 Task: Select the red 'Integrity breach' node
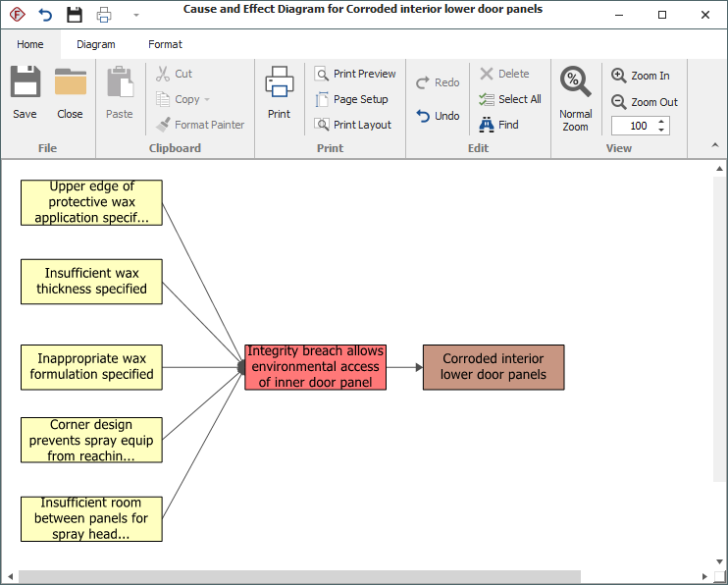pyautogui.click(x=316, y=367)
